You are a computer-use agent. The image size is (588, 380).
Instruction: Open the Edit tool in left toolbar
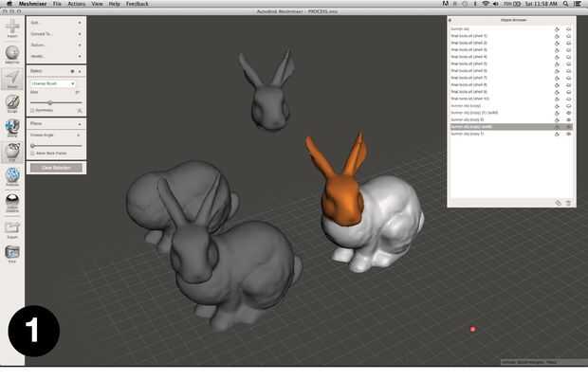(x=12, y=153)
